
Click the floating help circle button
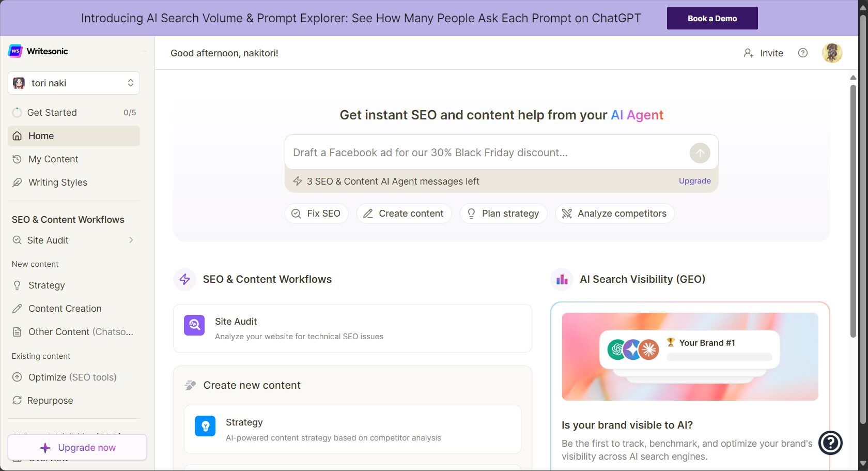(x=831, y=443)
